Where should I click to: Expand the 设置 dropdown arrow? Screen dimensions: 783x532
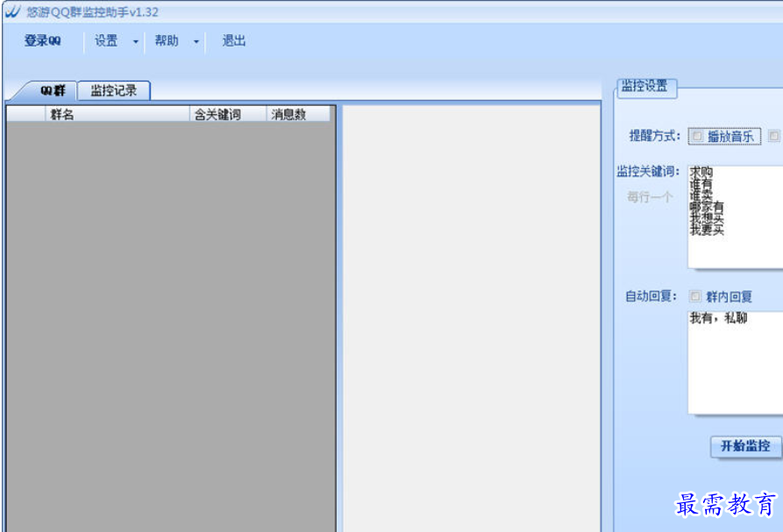[x=135, y=41]
